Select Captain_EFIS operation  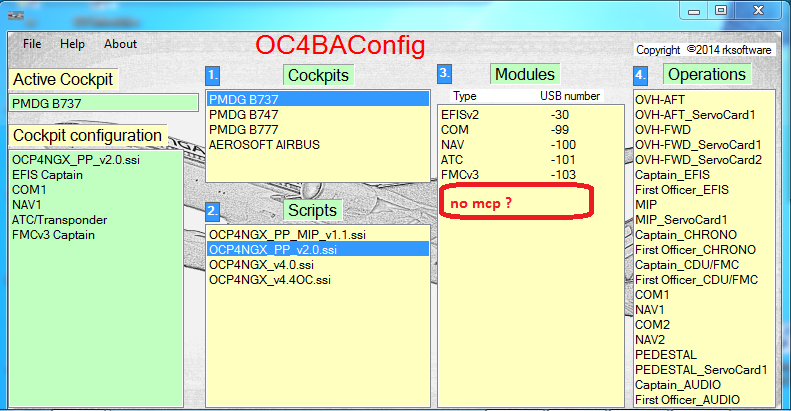[x=672, y=174]
